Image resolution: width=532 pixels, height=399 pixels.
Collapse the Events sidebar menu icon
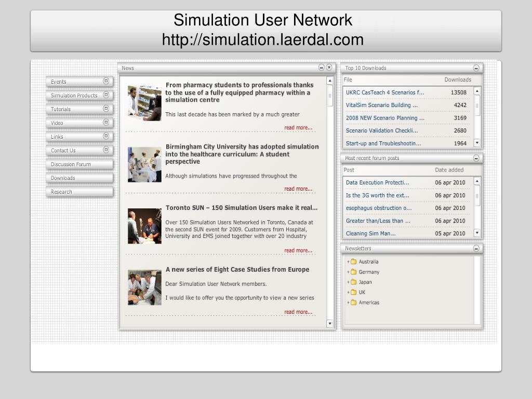[x=106, y=81]
